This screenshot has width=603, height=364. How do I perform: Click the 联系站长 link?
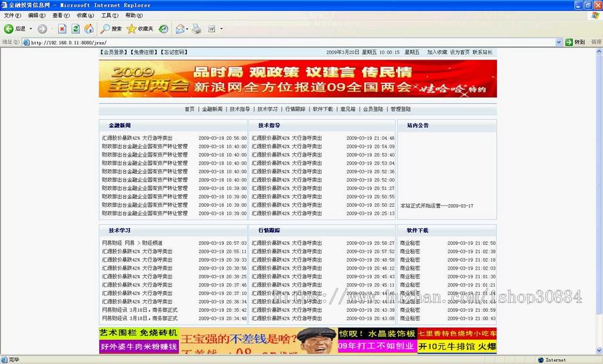pyautogui.click(x=482, y=52)
